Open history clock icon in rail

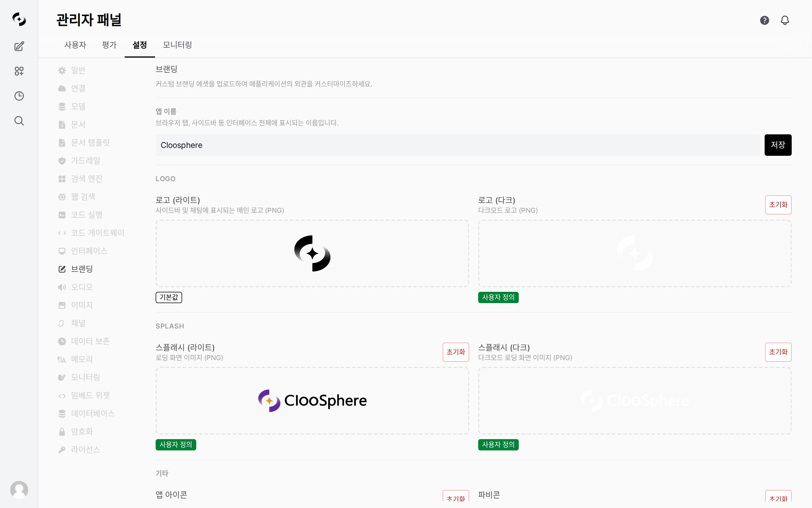19,96
